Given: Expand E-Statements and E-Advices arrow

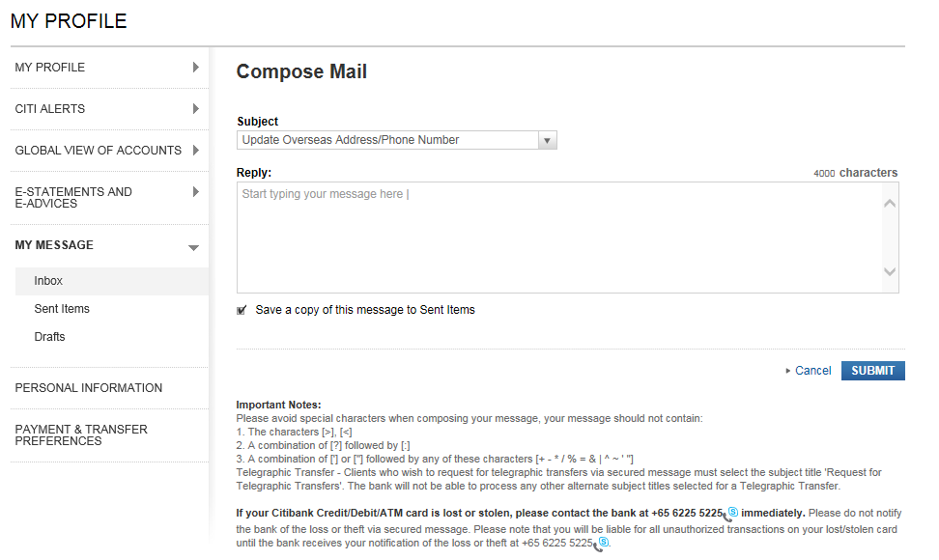Looking at the screenshot, I should [195, 192].
